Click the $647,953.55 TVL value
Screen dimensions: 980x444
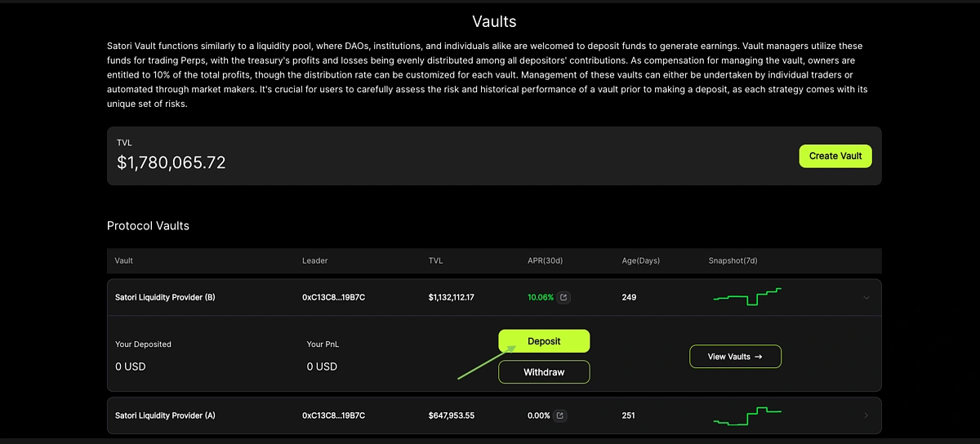pos(451,415)
